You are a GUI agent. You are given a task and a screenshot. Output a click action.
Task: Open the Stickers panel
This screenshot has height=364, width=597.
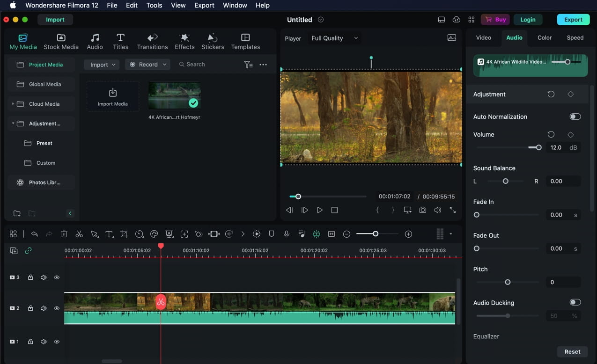tap(213, 41)
